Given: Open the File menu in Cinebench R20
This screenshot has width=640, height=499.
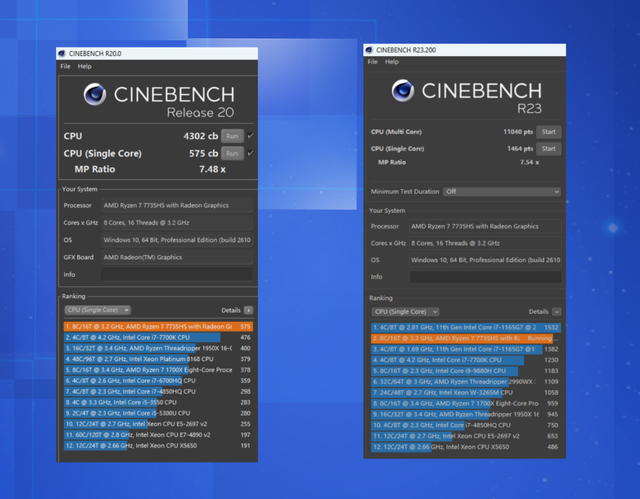Looking at the screenshot, I should tap(65, 66).
